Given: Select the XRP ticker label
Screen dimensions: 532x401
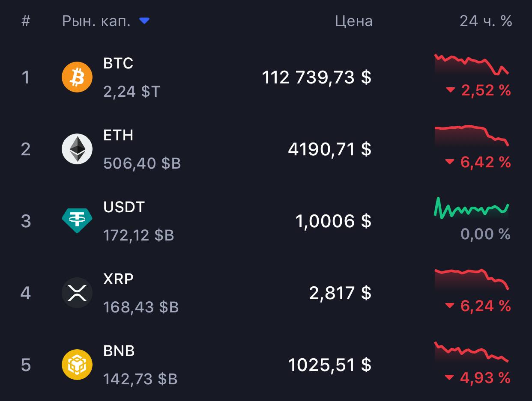Looking at the screenshot, I should tap(118, 279).
